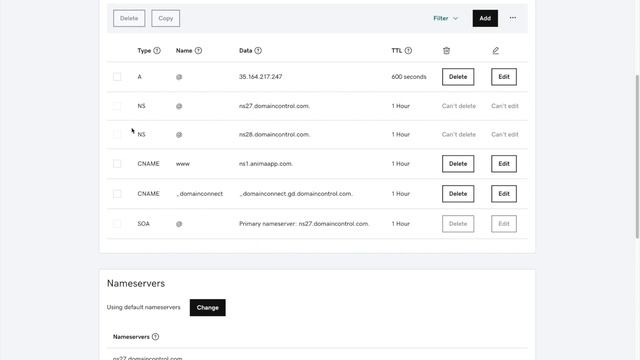Click ns27.domaincontrol.com. NS data
Screen dimensions: 640x360
[274, 106]
